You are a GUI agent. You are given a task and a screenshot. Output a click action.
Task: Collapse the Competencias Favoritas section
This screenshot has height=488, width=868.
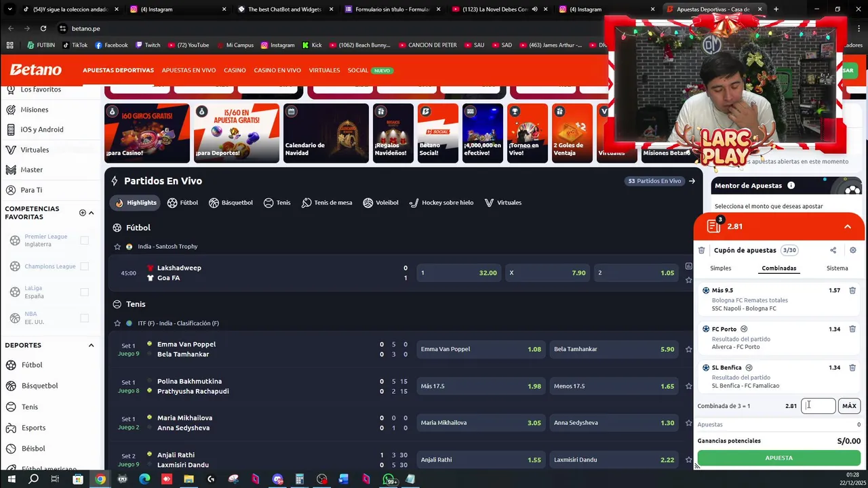tap(91, 213)
